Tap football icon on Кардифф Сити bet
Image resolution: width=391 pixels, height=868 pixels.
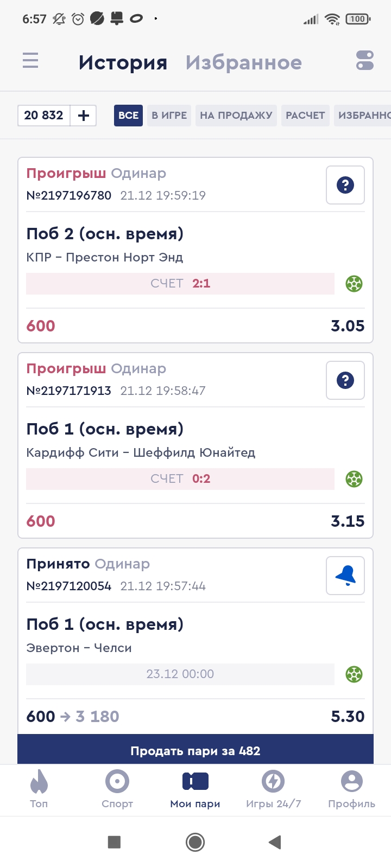[x=354, y=479]
